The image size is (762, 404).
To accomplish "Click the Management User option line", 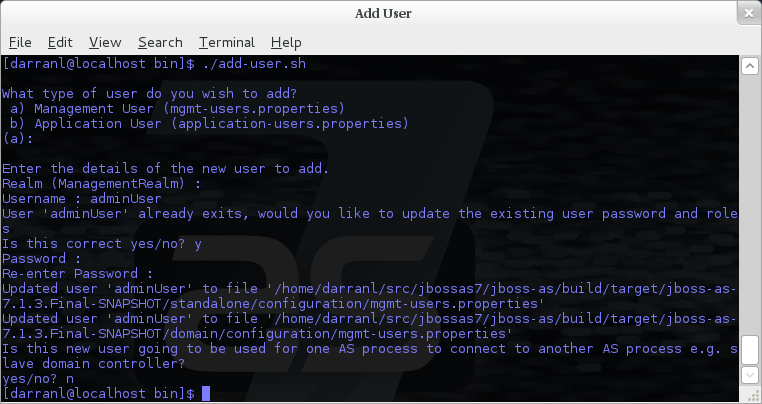I will pos(177,109).
